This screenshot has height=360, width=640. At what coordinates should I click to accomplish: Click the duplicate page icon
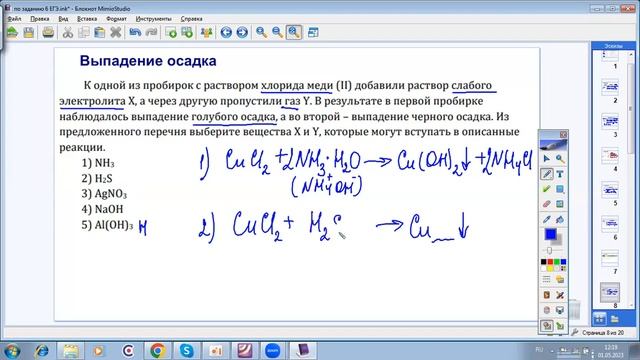point(187,32)
